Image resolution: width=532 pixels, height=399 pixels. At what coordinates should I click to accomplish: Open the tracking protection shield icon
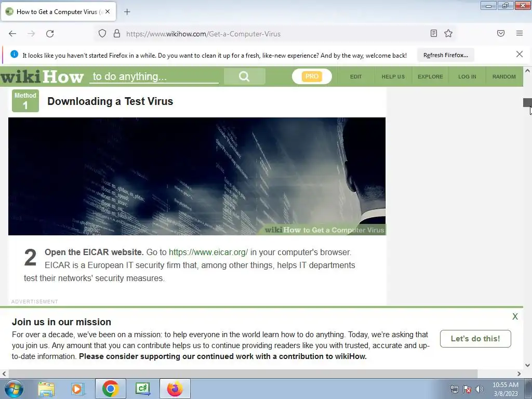pos(102,34)
